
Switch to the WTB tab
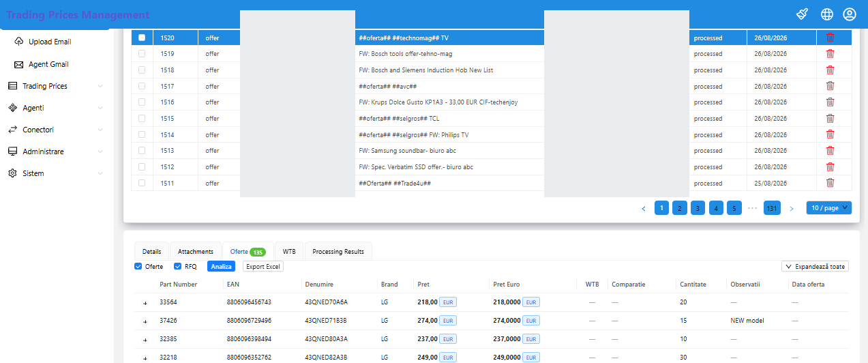[x=289, y=252]
